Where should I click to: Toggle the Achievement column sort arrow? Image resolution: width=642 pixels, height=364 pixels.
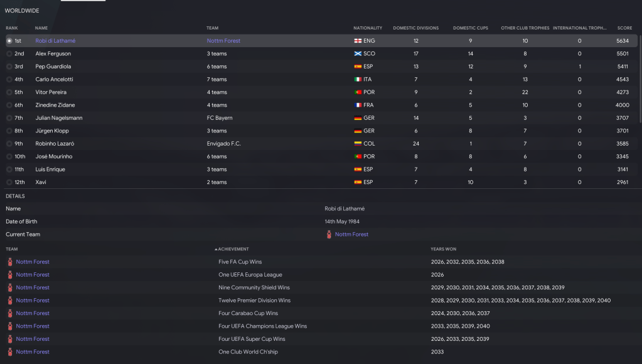click(216, 249)
